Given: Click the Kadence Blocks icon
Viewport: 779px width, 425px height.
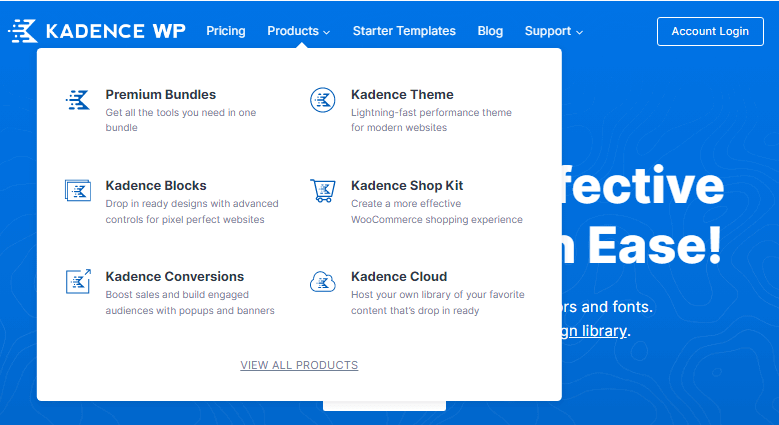Looking at the screenshot, I should click(77, 190).
